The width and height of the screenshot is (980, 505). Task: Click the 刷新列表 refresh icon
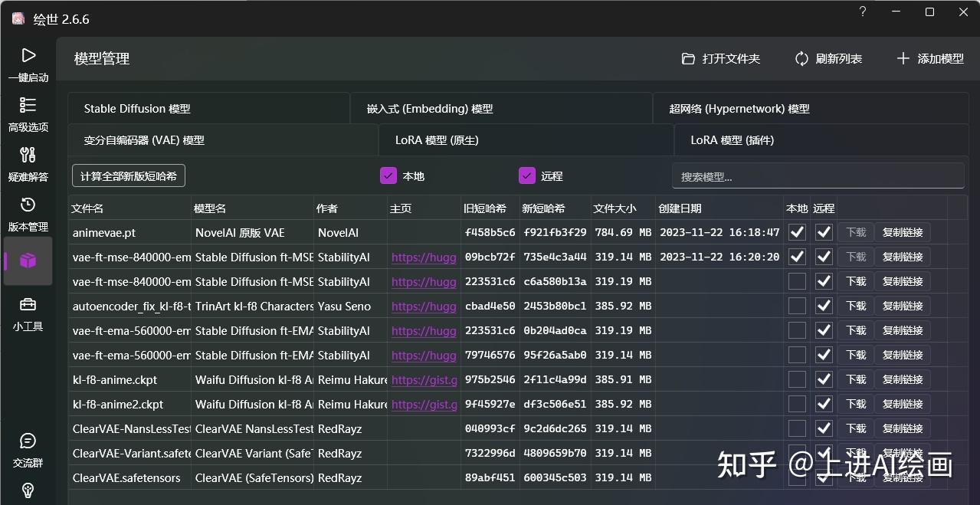(801, 58)
